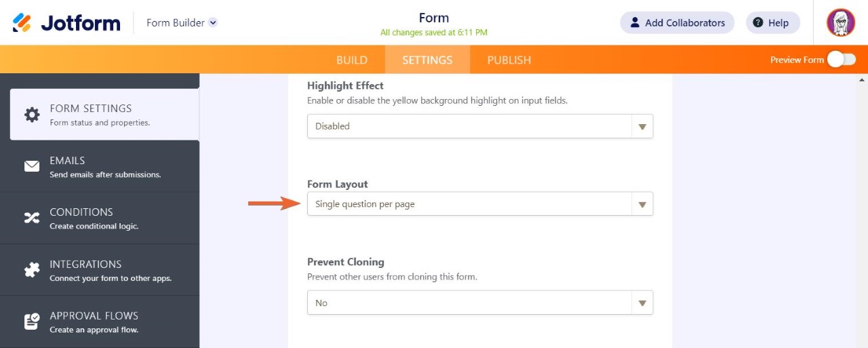Select the SETTINGS tab
Viewport: 868px width, 348px height.
(427, 60)
